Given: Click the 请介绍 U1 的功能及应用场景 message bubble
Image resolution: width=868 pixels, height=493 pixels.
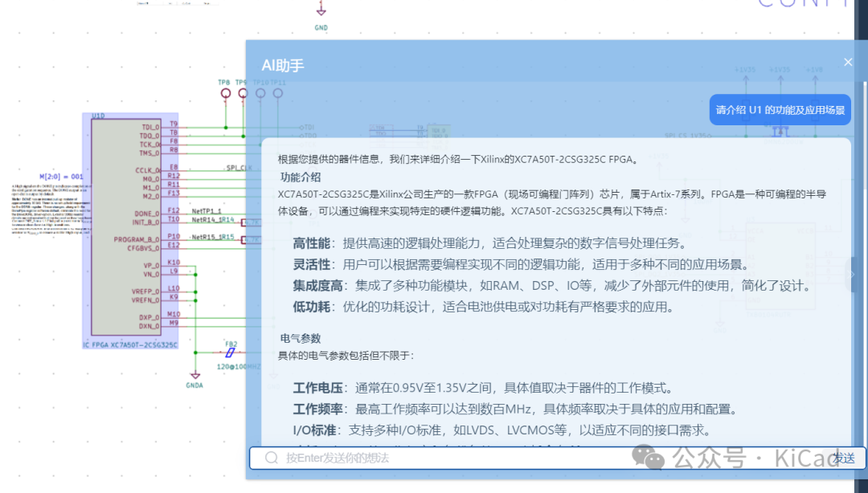Looking at the screenshot, I should tap(780, 109).
